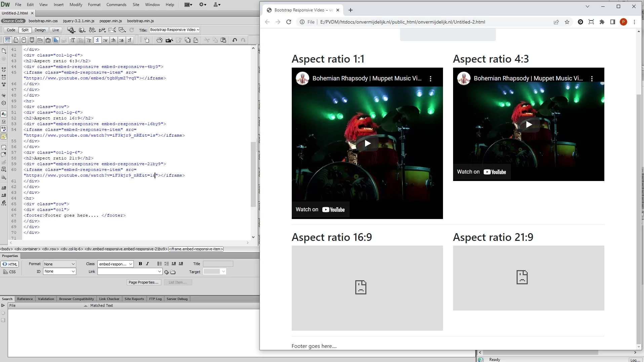This screenshot has height=362, width=644.
Task: Switch to the Validation tab
Action: pos(46,299)
